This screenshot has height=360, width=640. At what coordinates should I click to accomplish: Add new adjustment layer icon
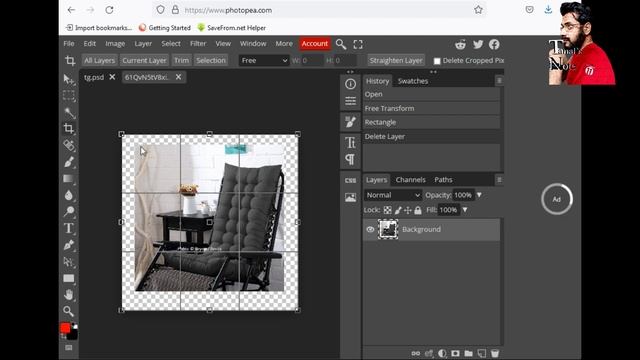(x=442, y=353)
